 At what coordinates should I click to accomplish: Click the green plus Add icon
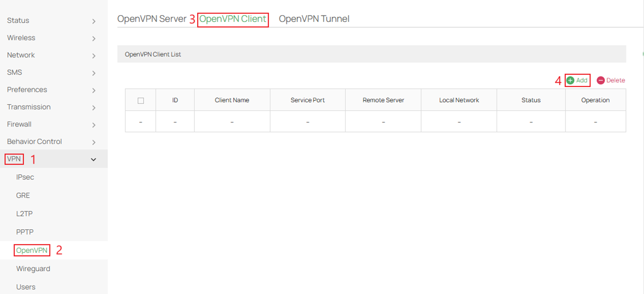570,81
